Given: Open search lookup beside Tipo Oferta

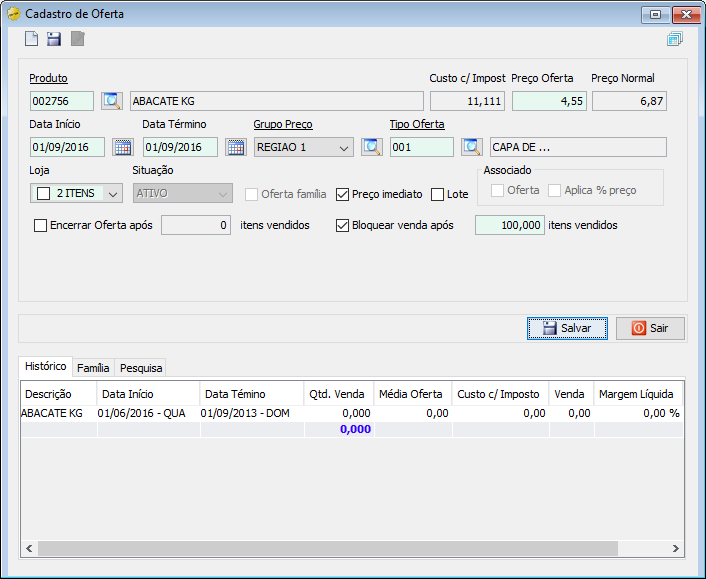Looking at the screenshot, I should [472, 147].
